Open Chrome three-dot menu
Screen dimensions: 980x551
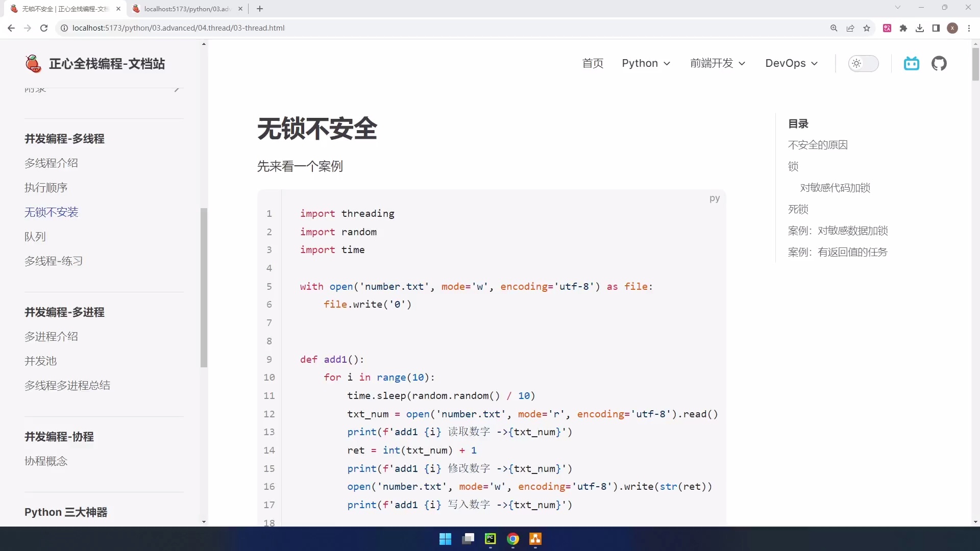point(969,28)
